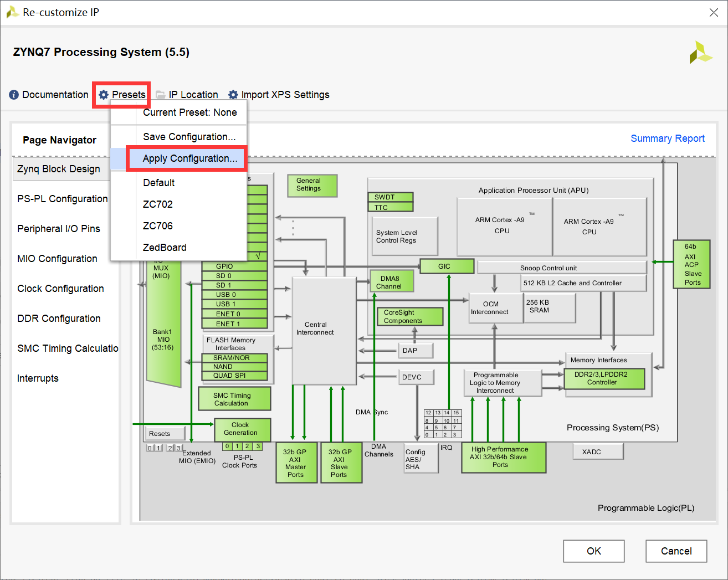Image resolution: width=728 pixels, height=580 pixels.
Task: Click the GPIO peripheral block
Action: [234, 266]
